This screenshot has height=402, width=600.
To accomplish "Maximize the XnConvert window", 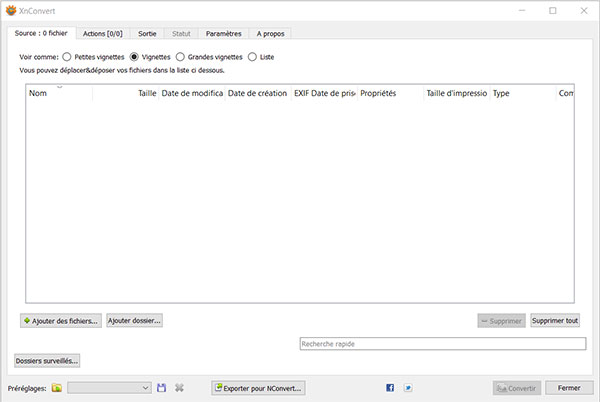I will click(553, 11).
